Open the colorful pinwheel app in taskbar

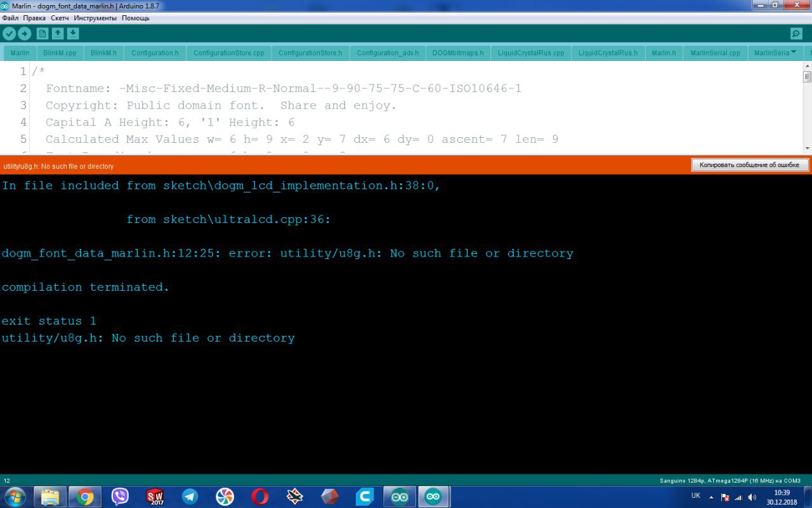[x=225, y=496]
